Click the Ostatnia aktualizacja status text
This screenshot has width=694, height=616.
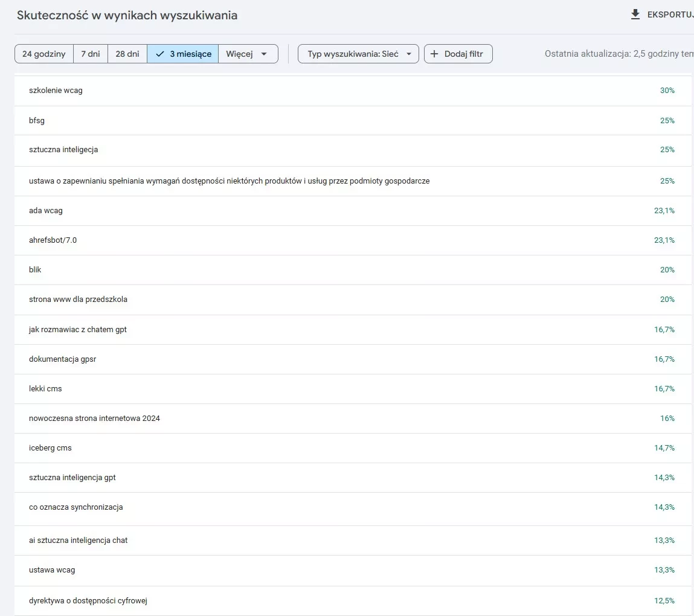point(619,54)
